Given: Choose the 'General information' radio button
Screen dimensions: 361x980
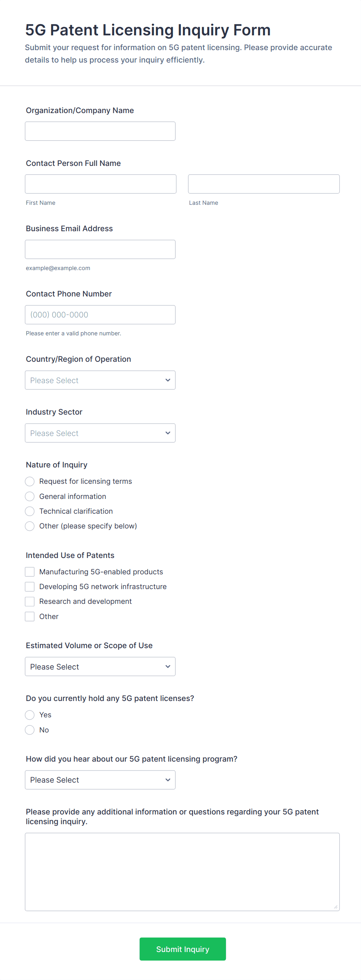Looking at the screenshot, I should [x=30, y=496].
